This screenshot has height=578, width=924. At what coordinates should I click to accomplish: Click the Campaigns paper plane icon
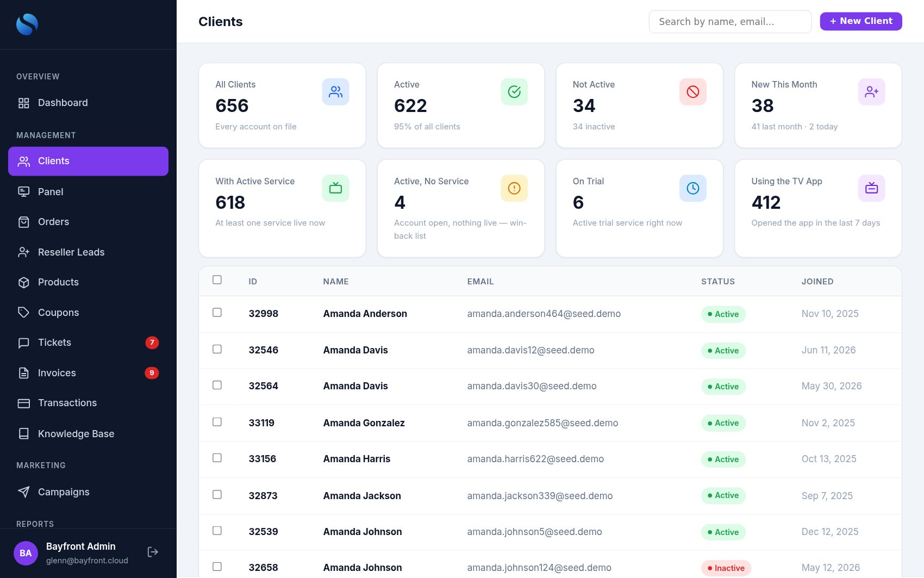[x=24, y=492]
